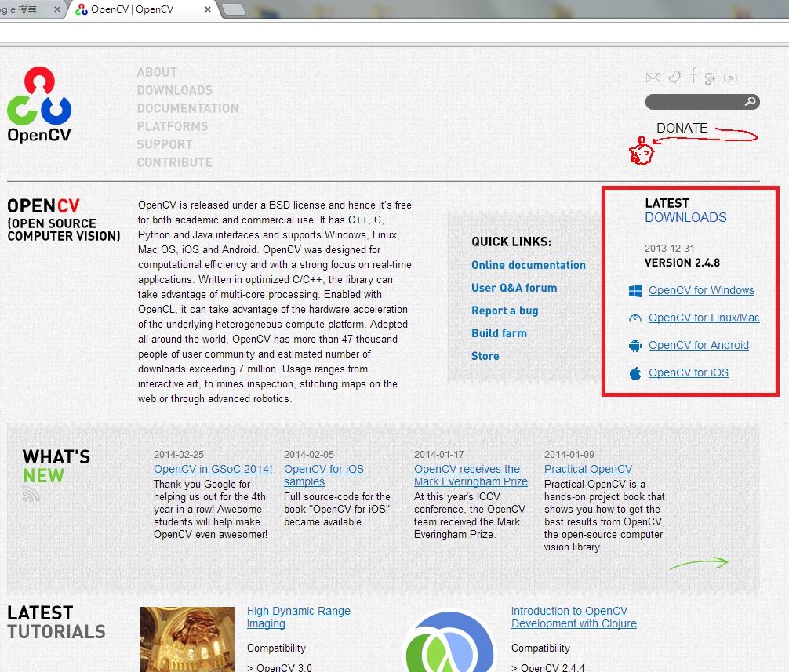Screen dimensions: 789x672
Task: Close the Google search tab
Action: pos(56,9)
